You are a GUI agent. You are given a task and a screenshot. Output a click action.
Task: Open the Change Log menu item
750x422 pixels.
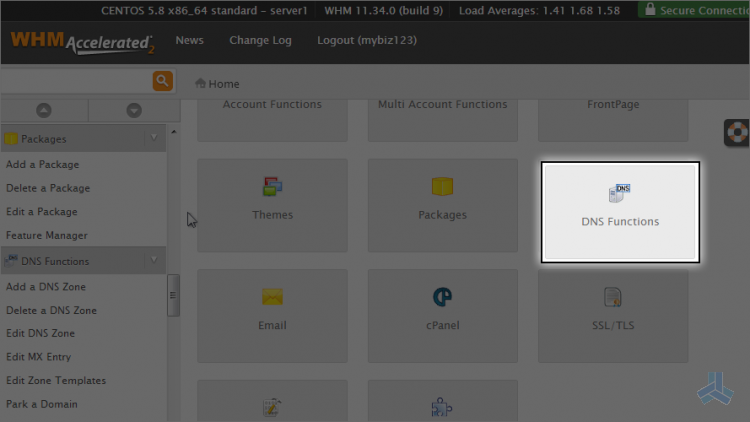click(x=260, y=40)
